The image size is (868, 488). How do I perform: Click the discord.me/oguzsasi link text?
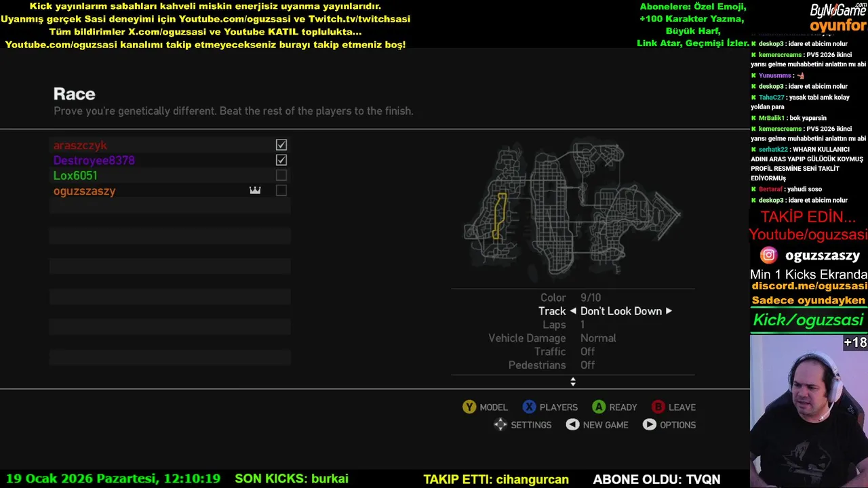click(x=810, y=286)
